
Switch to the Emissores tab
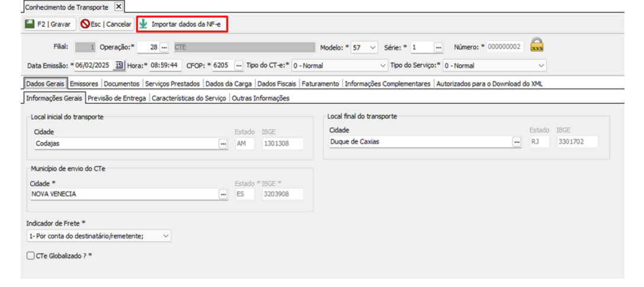[x=84, y=84]
